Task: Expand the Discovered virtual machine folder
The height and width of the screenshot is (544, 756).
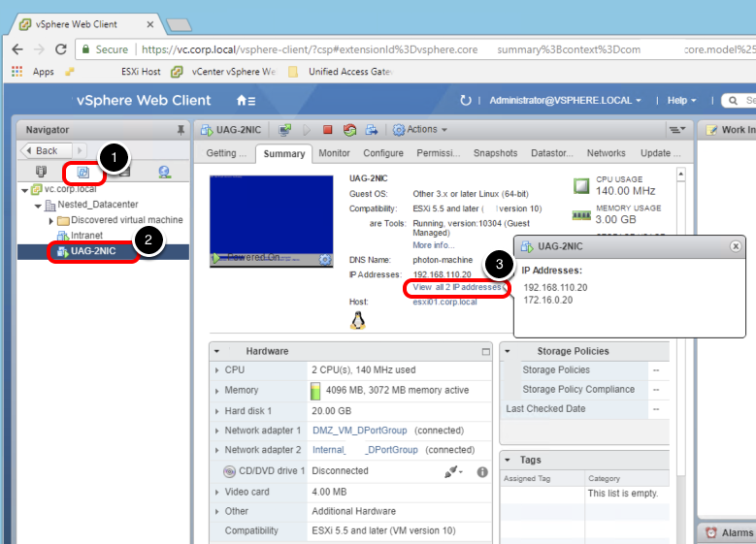Action: click(x=50, y=220)
